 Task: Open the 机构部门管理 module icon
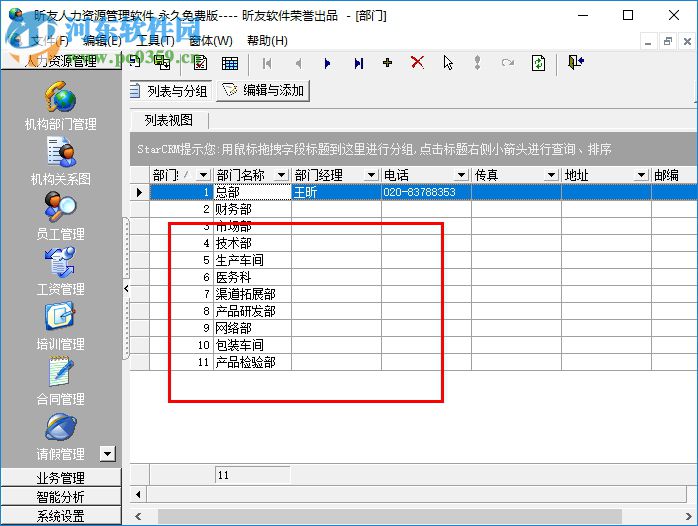pos(60,97)
